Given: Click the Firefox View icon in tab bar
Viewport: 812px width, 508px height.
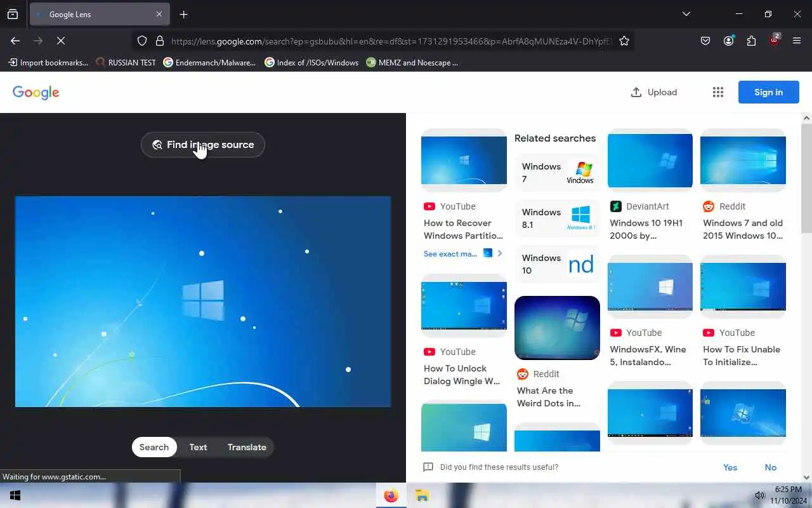Looking at the screenshot, I should [x=13, y=14].
